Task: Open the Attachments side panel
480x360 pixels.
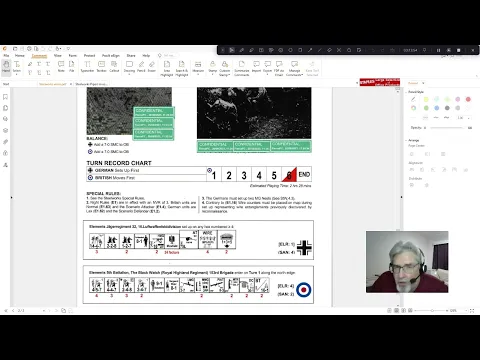Action: [5, 142]
